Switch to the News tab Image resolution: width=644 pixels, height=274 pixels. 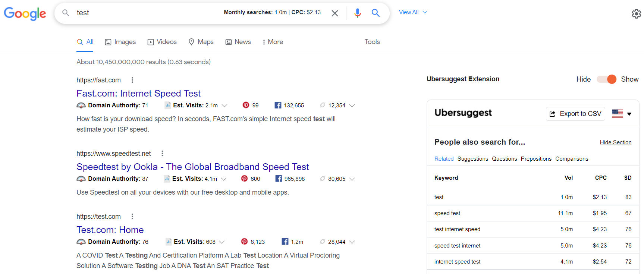tap(238, 42)
